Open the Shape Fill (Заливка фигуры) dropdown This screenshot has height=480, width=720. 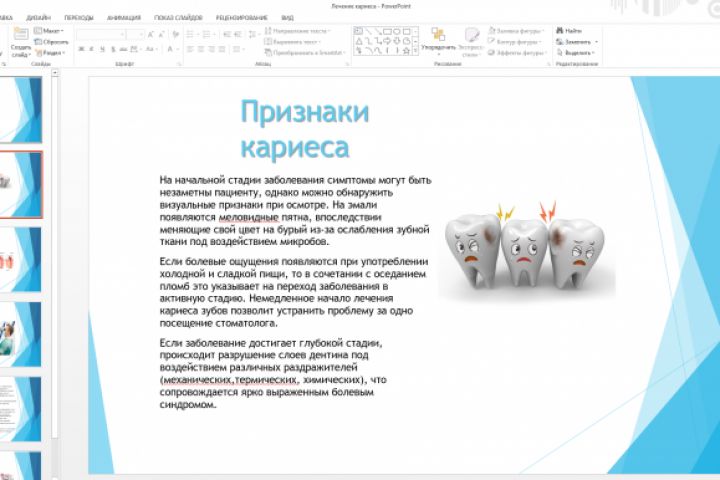click(x=516, y=31)
